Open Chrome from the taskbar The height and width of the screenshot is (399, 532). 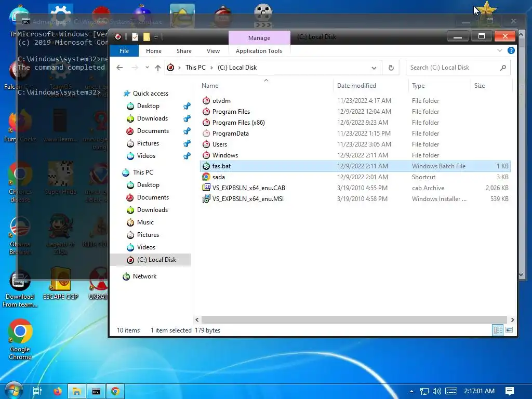(x=115, y=391)
